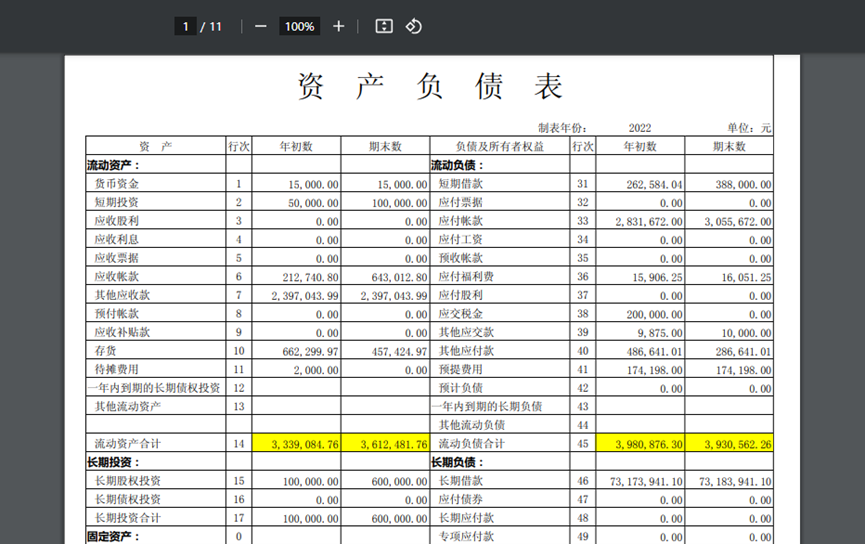Click the highlighted 3,930,562.26 cell
Image resolution: width=865 pixels, height=544 pixels.
pos(729,444)
